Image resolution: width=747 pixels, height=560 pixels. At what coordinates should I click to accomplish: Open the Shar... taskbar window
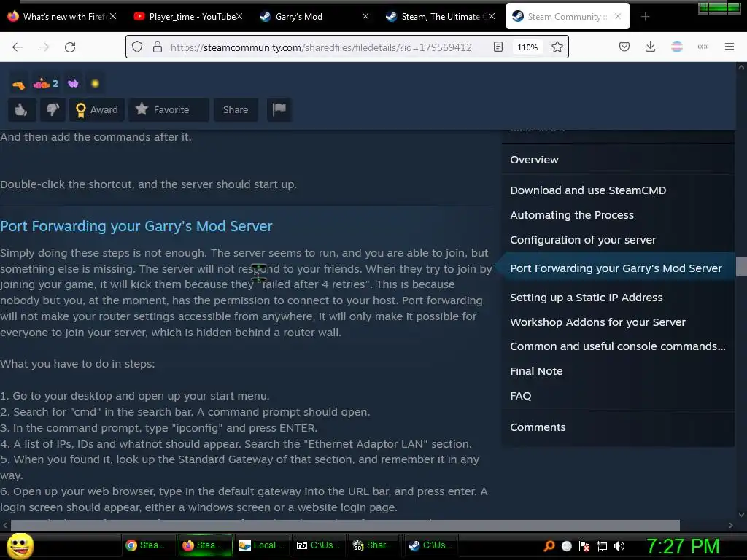click(374, 545)
